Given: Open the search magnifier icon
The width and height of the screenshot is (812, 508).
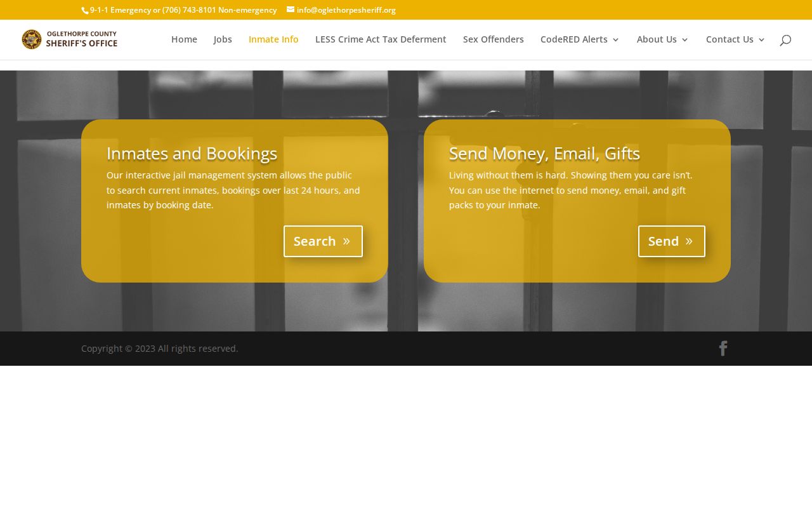Looking at the screenshot, I should [785, 40].
